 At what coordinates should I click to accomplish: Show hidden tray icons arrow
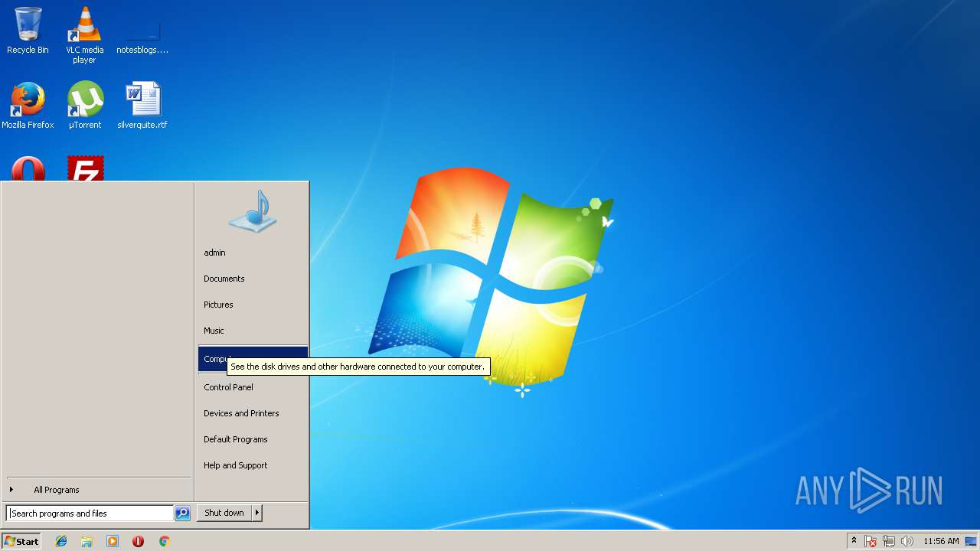click(x=854, y=541)
